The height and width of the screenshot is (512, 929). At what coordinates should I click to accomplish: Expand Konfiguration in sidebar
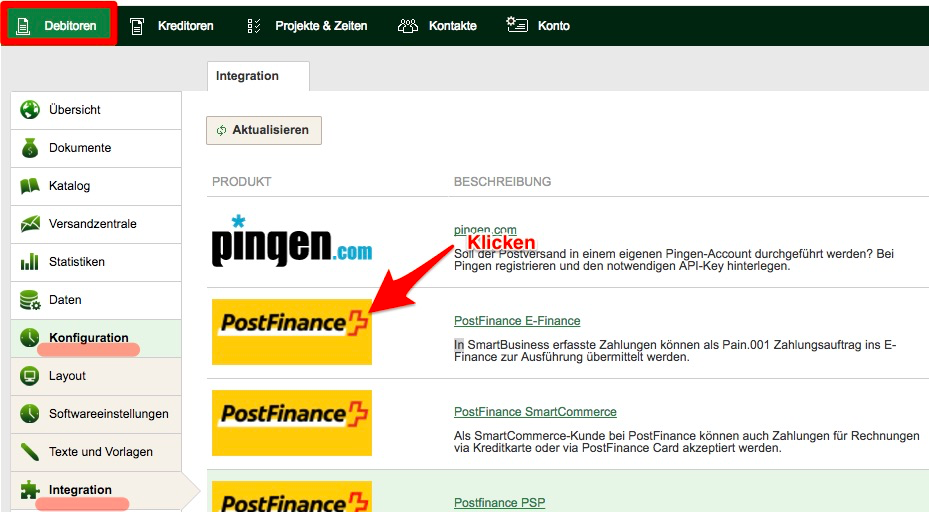pos(96,338)
